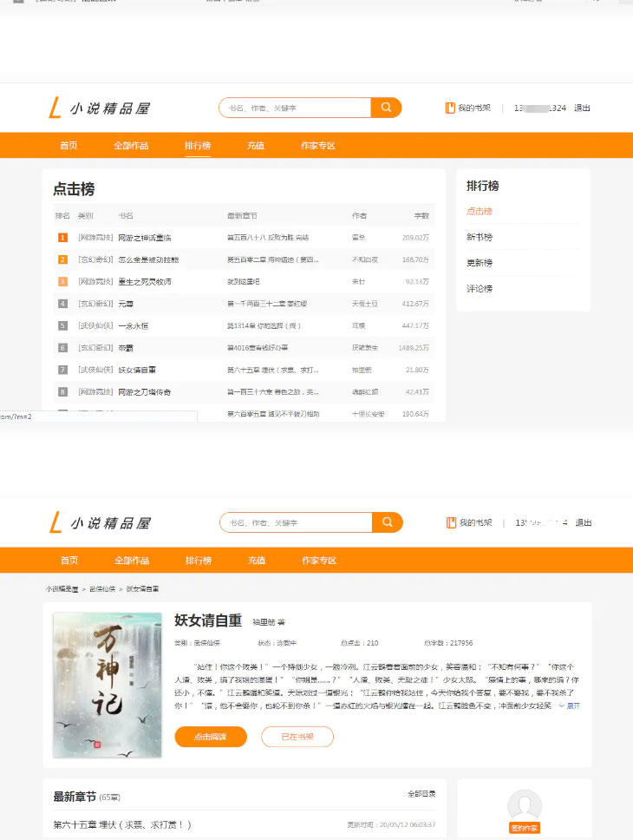Select 评论榜 in the 排行榜 sidebar
Image resolution: width=633 pixels, height=840 pixels.
(x=480, y=289)
